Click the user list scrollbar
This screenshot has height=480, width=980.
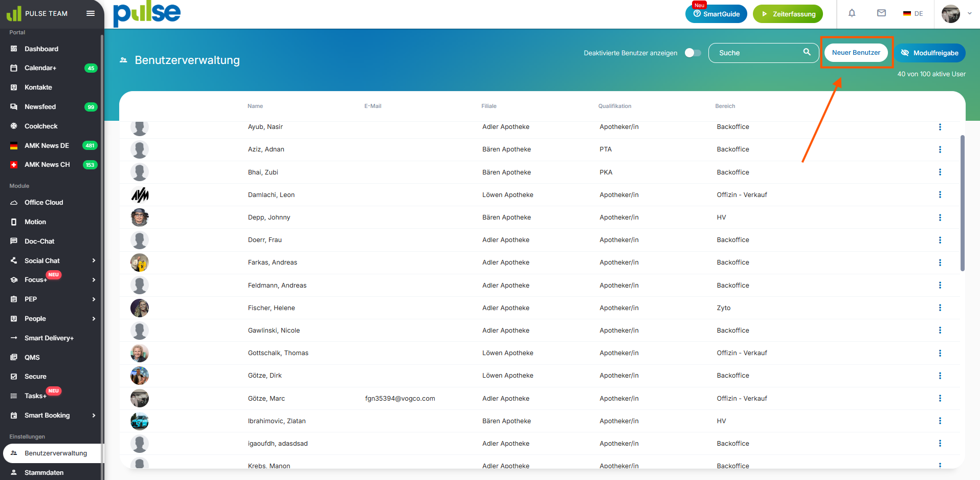coord(963,203)
